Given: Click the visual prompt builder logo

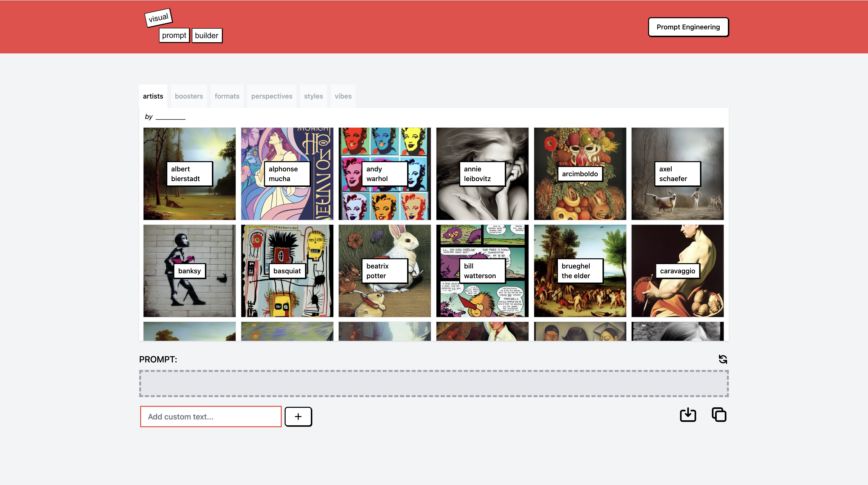Looking at the screenshot, I should point(184,27).
